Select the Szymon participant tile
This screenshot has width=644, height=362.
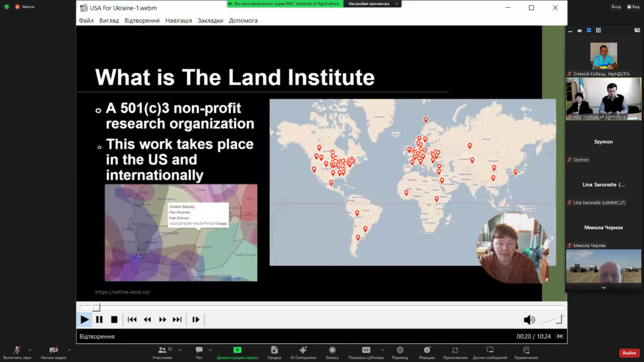(x=603, y=142)
